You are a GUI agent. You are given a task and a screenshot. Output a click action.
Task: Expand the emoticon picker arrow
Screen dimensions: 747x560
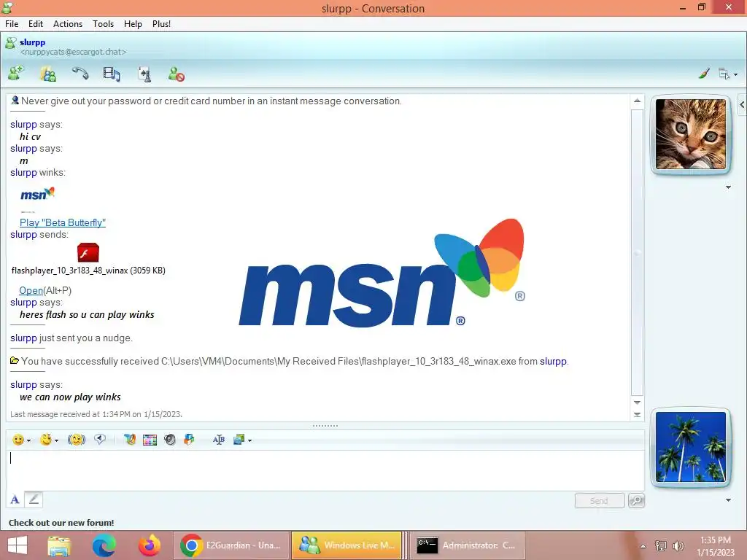tap(29, 440)
